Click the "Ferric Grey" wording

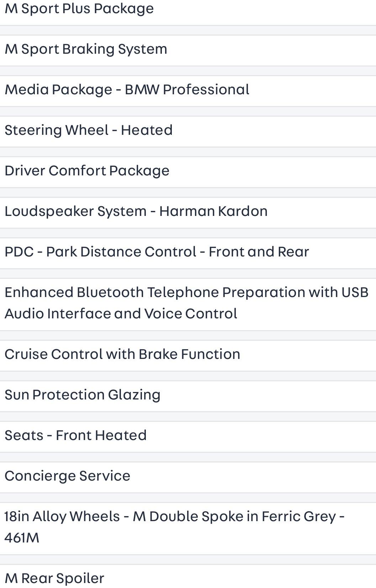299,517
